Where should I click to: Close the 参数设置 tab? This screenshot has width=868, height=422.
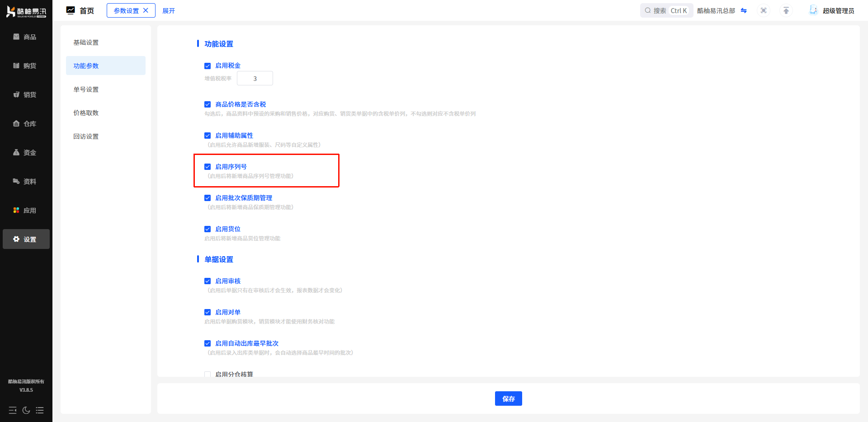coord(146,10)
